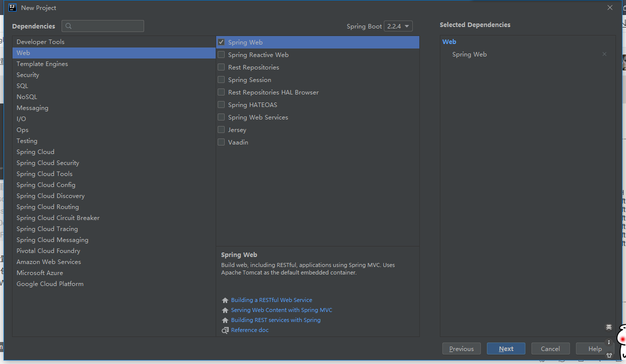The image size is (626, 364).
Task: Open the Spring Boot version dropdown
Action: pos(398,26)
